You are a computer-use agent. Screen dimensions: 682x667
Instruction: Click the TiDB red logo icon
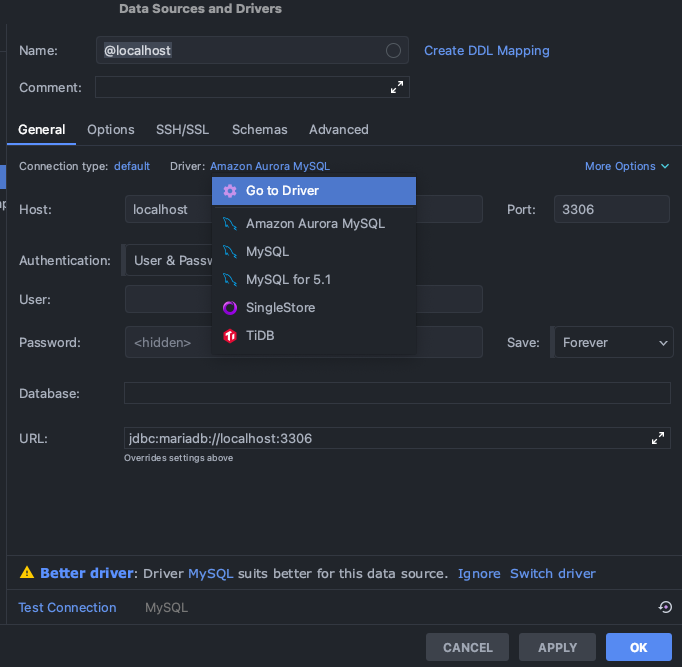tap(230, 335)
